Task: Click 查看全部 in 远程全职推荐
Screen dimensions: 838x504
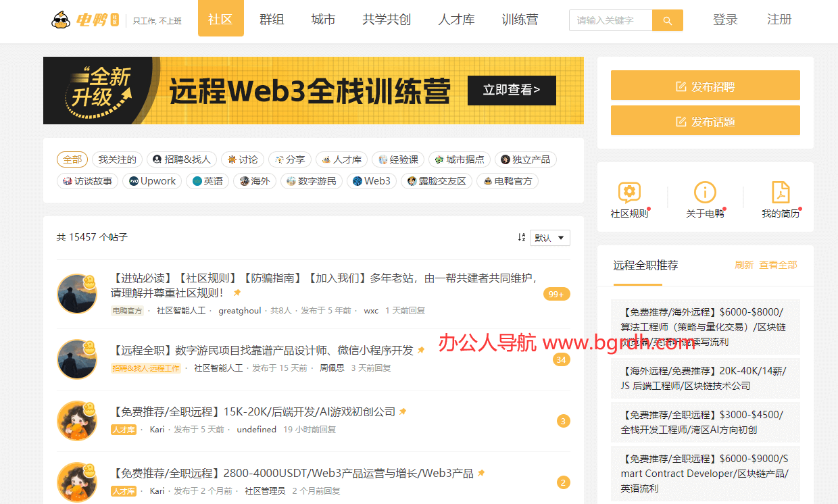Action: (x=778, y=265)
